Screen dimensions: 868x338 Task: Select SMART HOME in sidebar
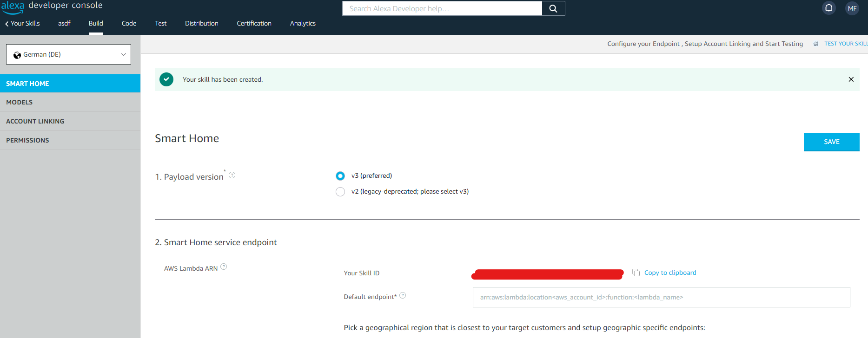tap(70, 84)
